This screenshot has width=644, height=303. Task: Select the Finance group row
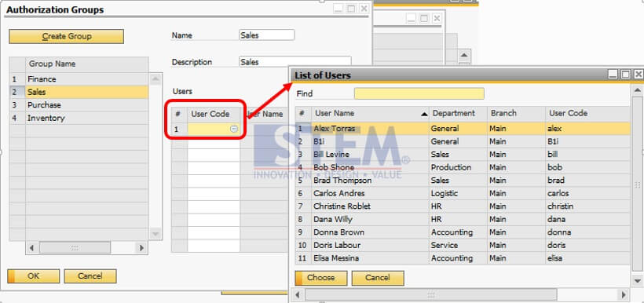pyautogui.click(x=87, y=78)
